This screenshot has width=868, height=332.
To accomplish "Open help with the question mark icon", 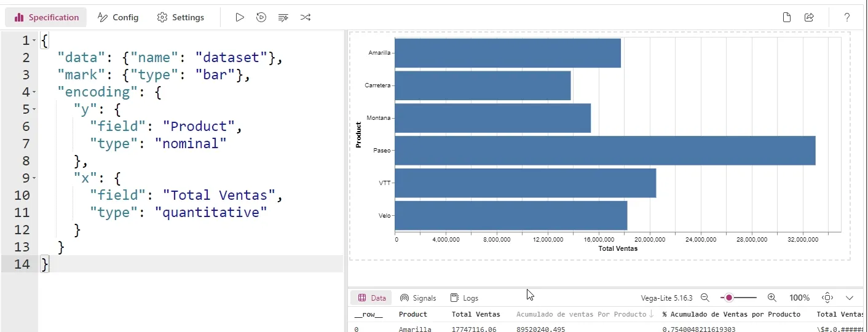I will point(846,17).
